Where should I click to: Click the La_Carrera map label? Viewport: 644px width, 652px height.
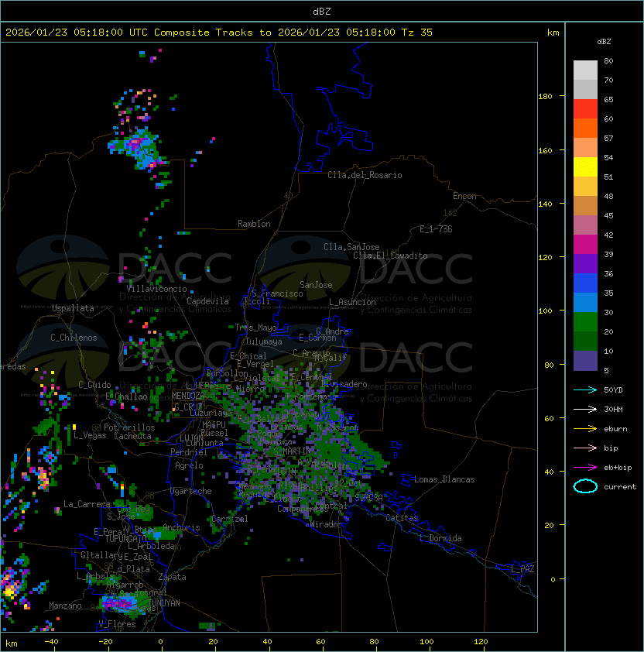(x=87, y=504)
